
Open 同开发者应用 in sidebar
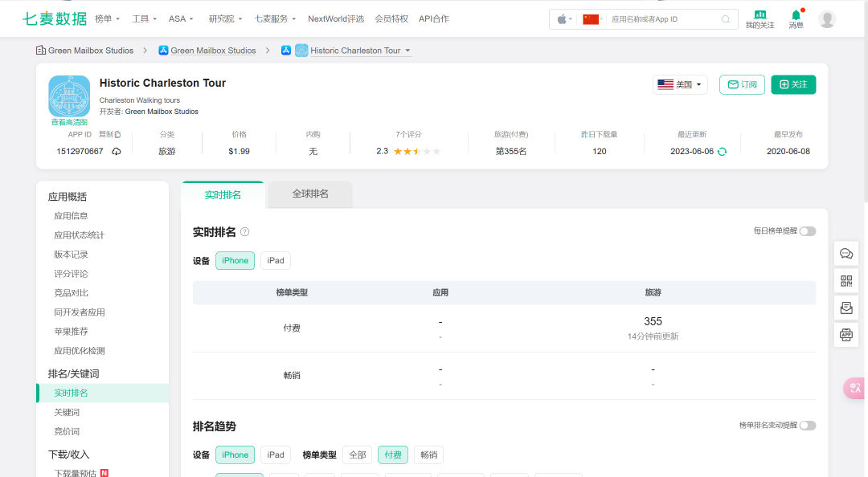point(79,312)
